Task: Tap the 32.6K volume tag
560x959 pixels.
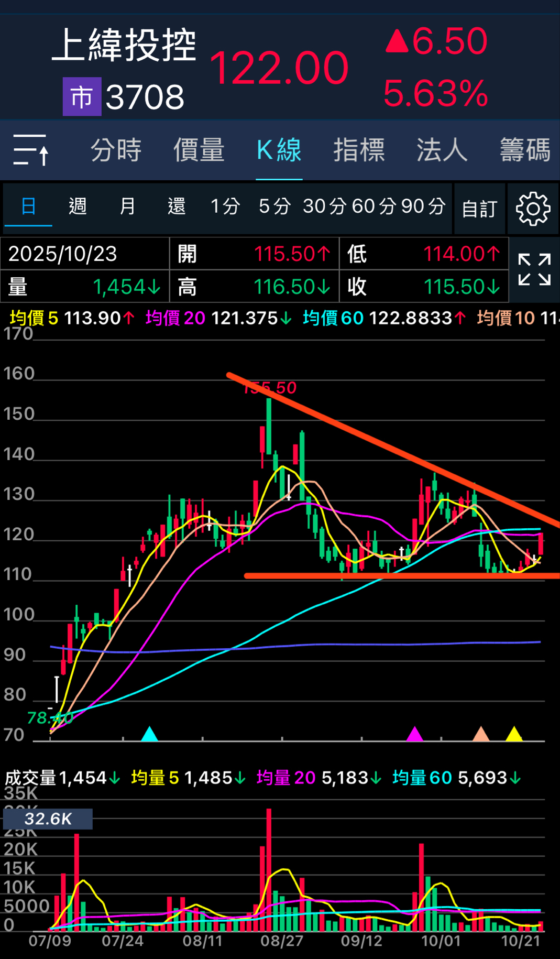Action: tap(48, 819)
